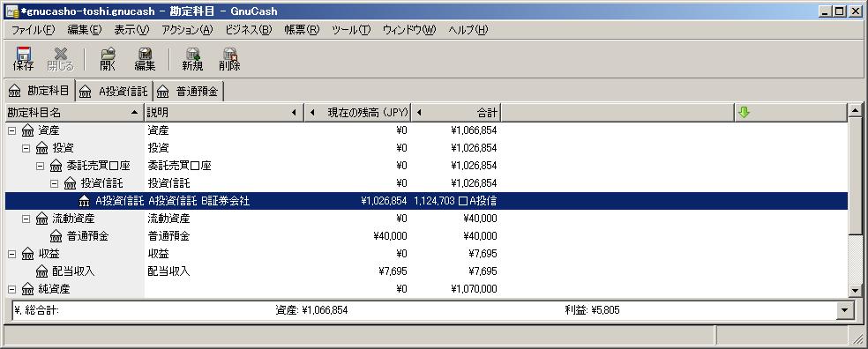868x349 pixels.
Task: Open the ウィンドウ(W) menu
Action: [x=409, y=30]
